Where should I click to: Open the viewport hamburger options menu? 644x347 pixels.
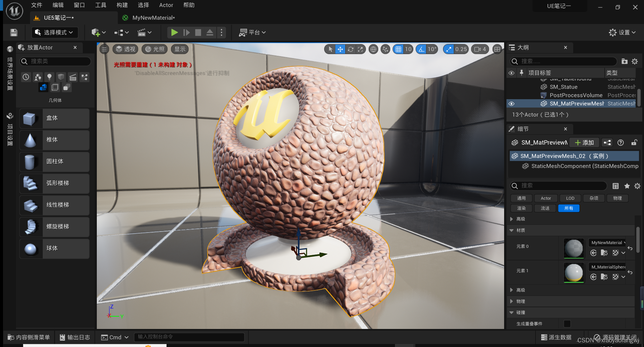(104, 49)
